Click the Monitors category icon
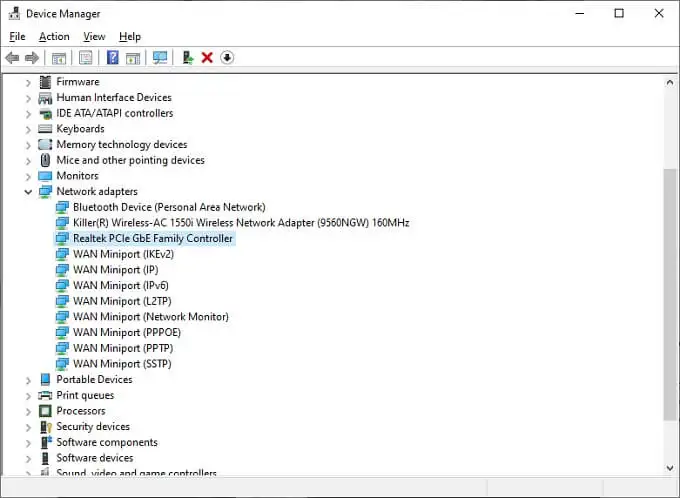This screenshot has width=680, height=498. point(45,176)
